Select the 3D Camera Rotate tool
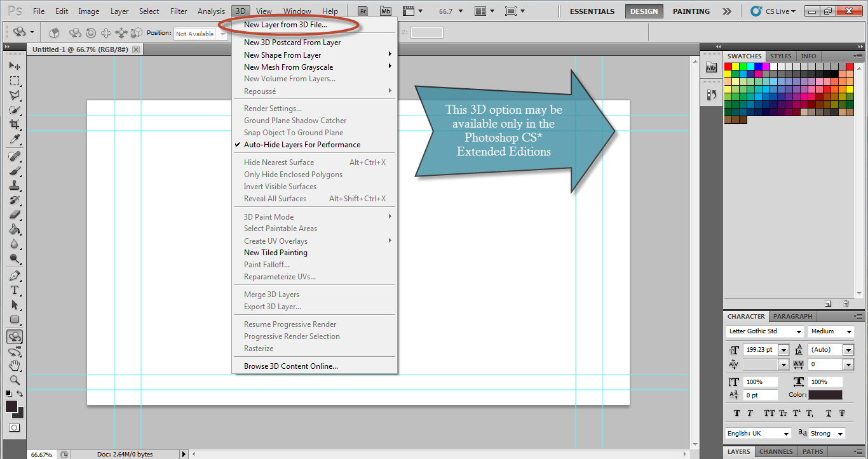868x459 pixels. coord(14,351)
